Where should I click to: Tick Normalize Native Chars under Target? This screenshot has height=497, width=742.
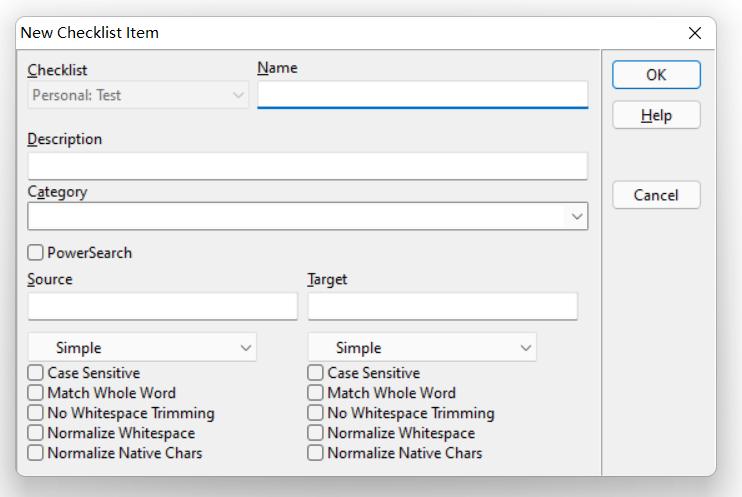316,453
